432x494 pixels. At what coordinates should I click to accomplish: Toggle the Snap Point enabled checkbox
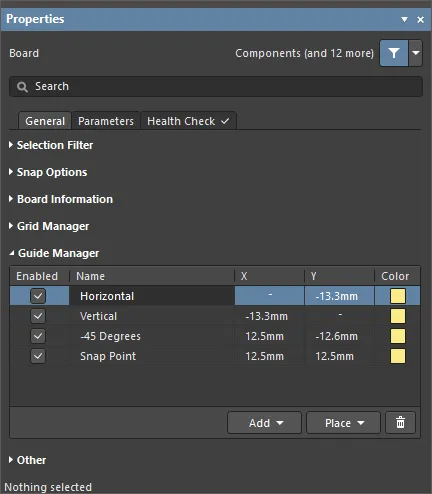pos(38,356)
